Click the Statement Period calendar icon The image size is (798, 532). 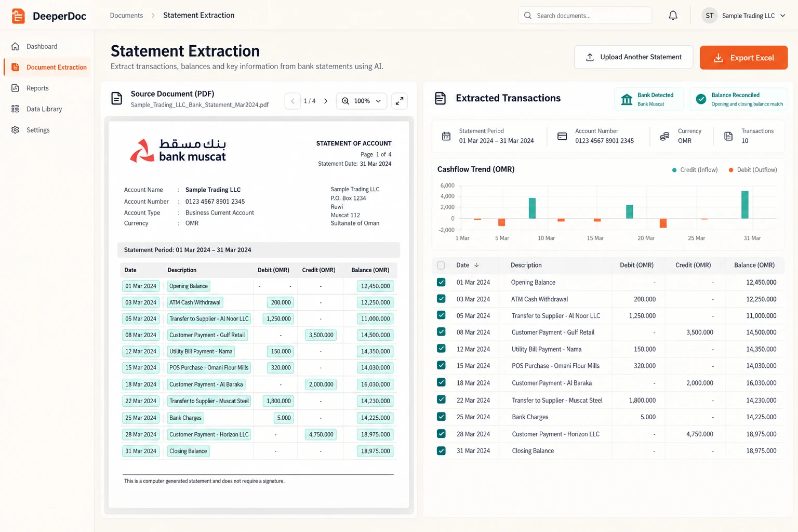pyautogui.click(x=446, y=136)
